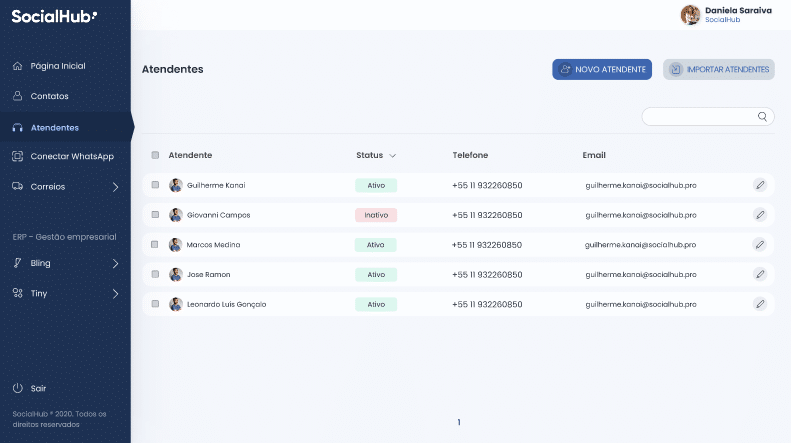Click Daniela Saraiva's profile avatar
This screenshot has height=443, width=791.
(x=690, y=14)
